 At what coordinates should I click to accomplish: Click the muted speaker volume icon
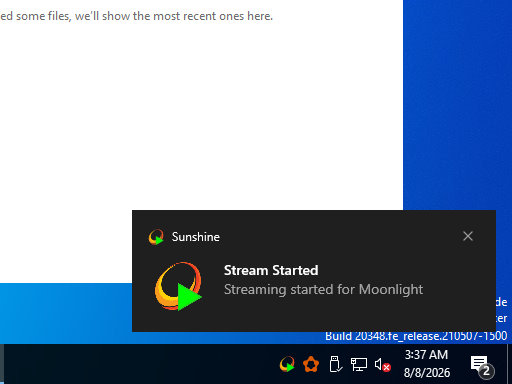382,365
